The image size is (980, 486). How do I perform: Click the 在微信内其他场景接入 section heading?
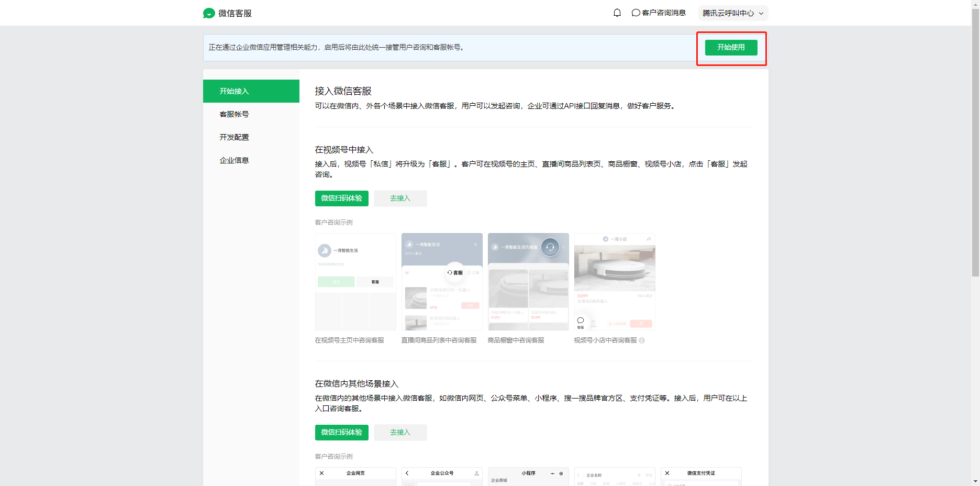[357, 384]
